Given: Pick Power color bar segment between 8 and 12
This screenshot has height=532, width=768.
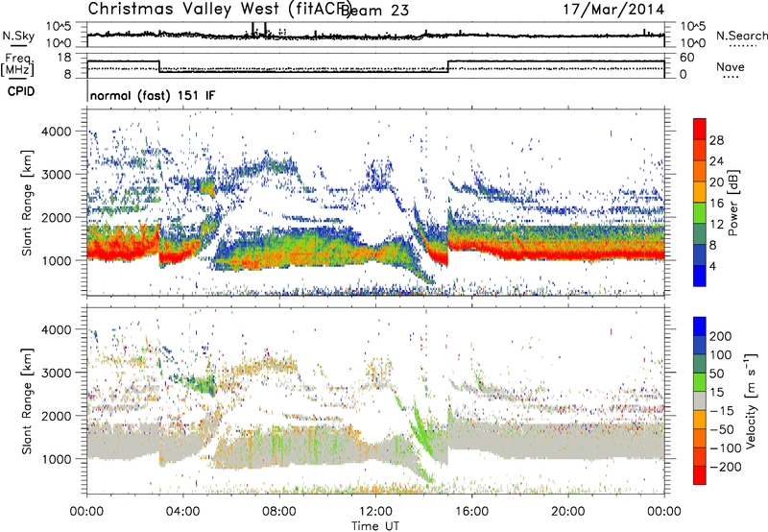Looking at the screenshot, I should tap(700, 234).
